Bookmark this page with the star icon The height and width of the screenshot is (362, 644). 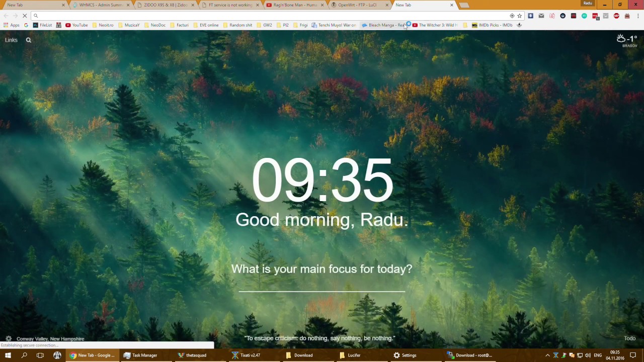(x=520, y=16)
